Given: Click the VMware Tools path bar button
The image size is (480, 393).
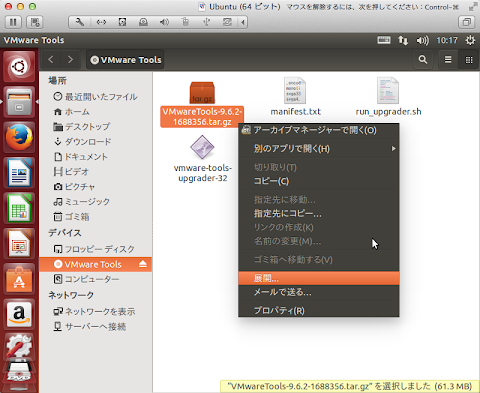Looking at the screenshot, I should pos(125,60).
